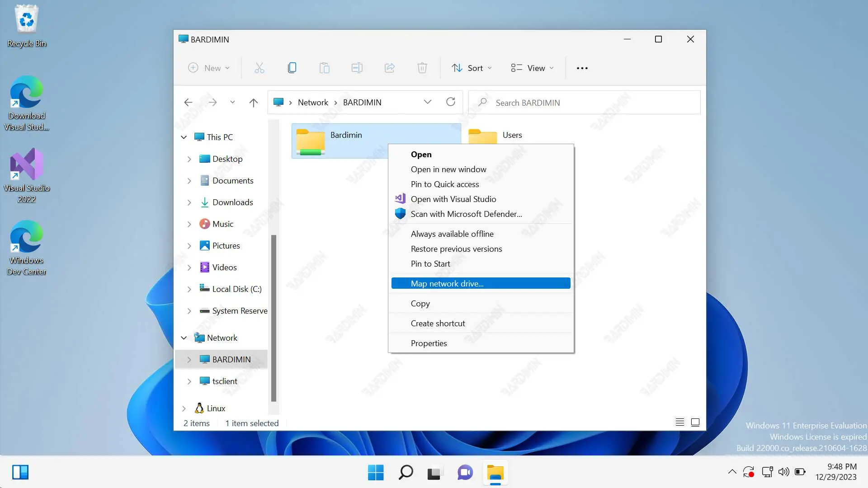The height and width of the screenshot is (488, 868).
Task: Choose Always available offline
Action: tap(481, 234)
